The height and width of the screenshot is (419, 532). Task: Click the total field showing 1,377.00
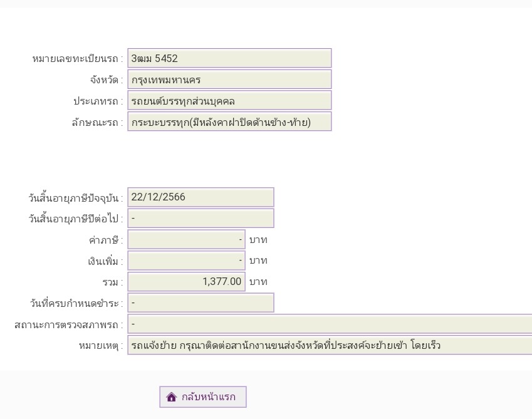click(186, 281)
